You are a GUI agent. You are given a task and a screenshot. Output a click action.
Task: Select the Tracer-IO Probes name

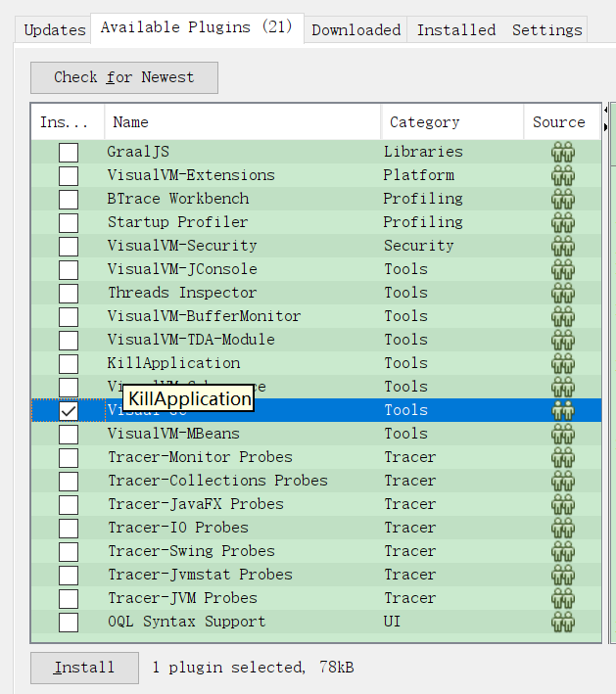[x=178, y=528]
